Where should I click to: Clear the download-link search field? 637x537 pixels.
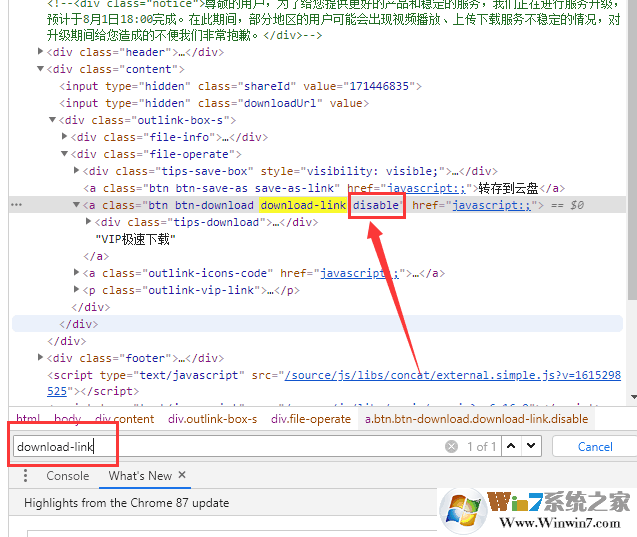click(x=452, y=446)
